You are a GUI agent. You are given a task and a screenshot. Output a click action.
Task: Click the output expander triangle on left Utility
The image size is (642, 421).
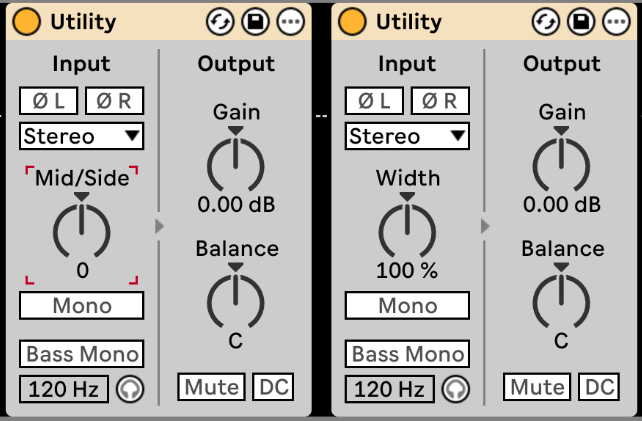[159, 227]
